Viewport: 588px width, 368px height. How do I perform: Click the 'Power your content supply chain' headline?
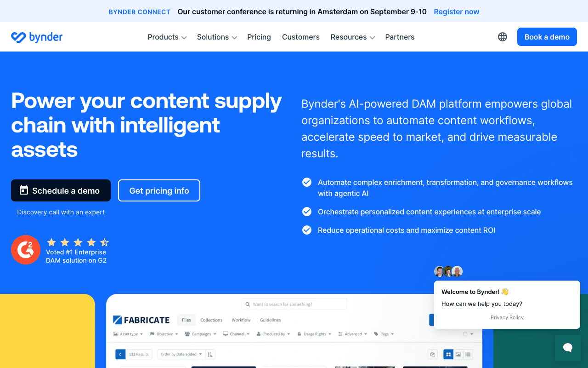pyautogui.click(x=147, y=125)
